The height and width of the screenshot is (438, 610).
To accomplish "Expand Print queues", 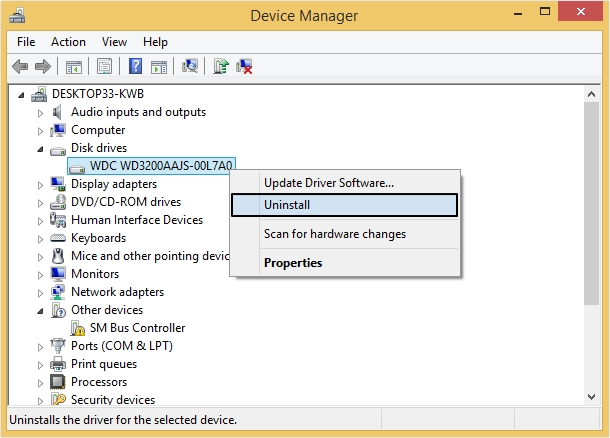I will pos(40,365).
